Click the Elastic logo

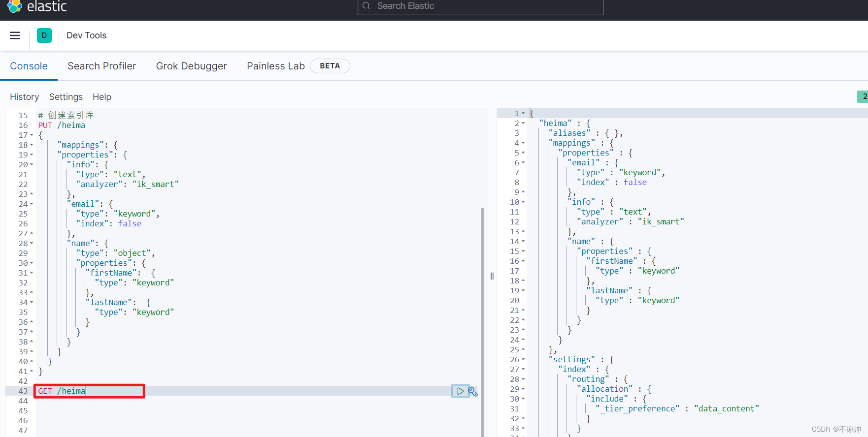[37, 6]
